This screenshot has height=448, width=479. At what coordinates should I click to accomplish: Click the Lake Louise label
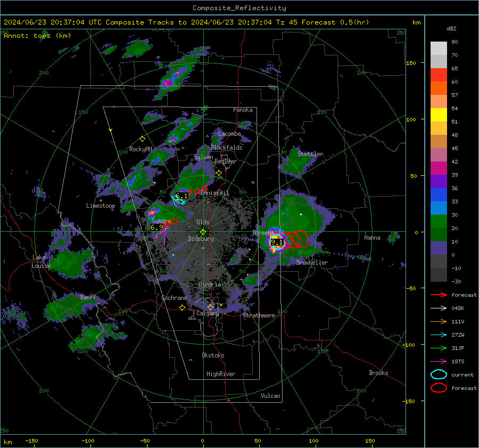point(41,262)
